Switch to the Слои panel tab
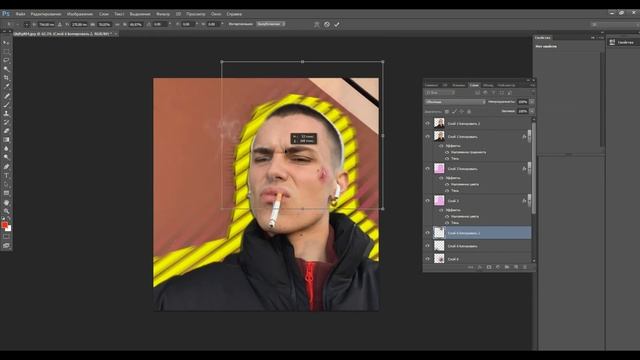Image resolution: width=640 pixels, height=360 pixels. [x=474, y=85]
